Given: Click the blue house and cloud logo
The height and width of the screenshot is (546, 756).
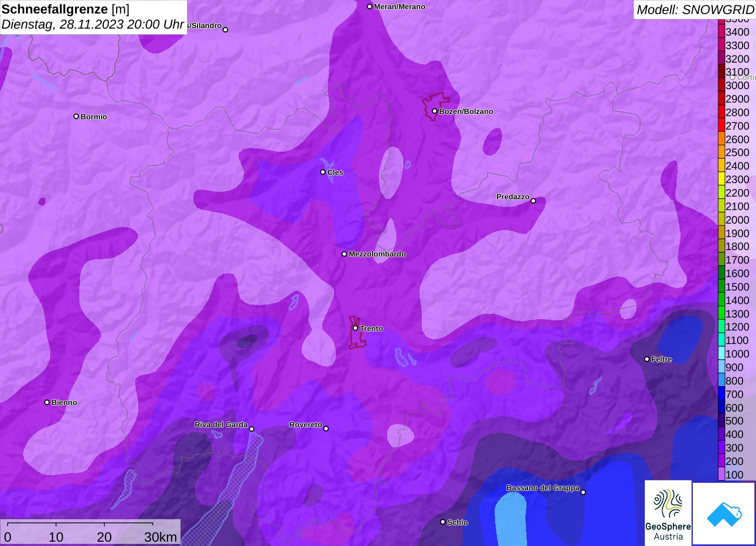Looking at the screenshot, I should click(x=724, y=513).
